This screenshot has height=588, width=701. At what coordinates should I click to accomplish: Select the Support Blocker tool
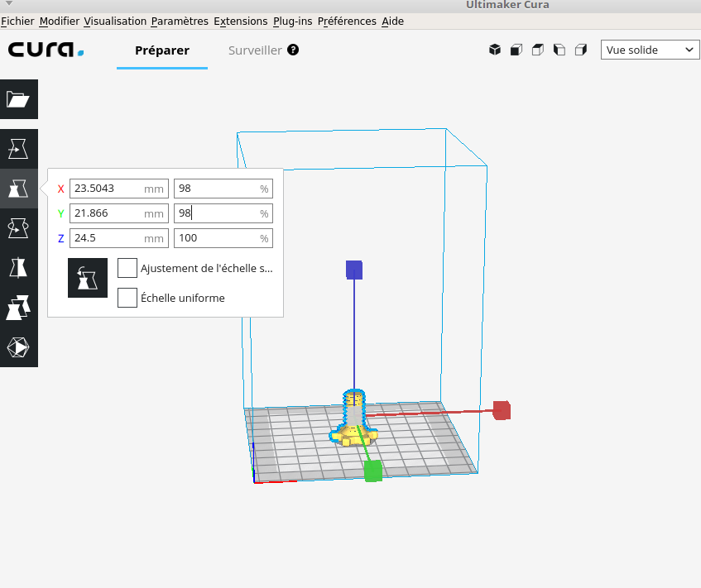pos(19,347)
